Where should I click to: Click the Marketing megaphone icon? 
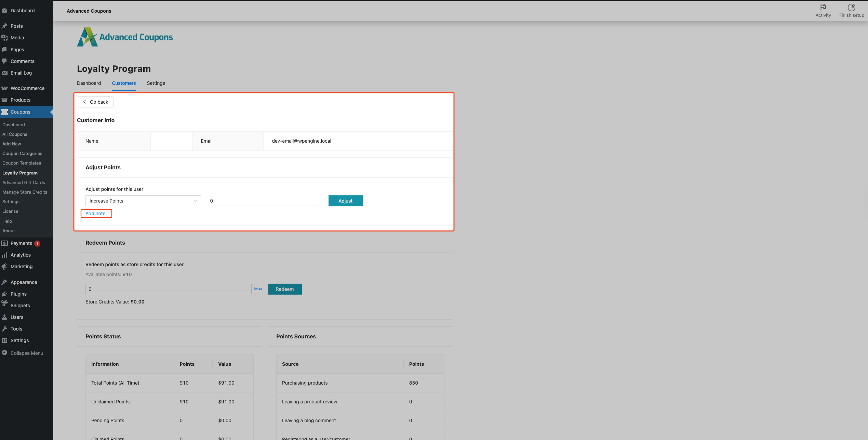(x=4, y=267)
